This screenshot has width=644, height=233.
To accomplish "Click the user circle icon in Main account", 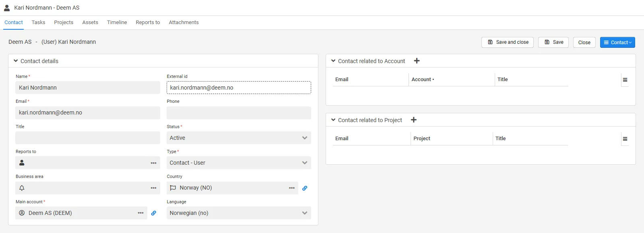I will 22,213.
